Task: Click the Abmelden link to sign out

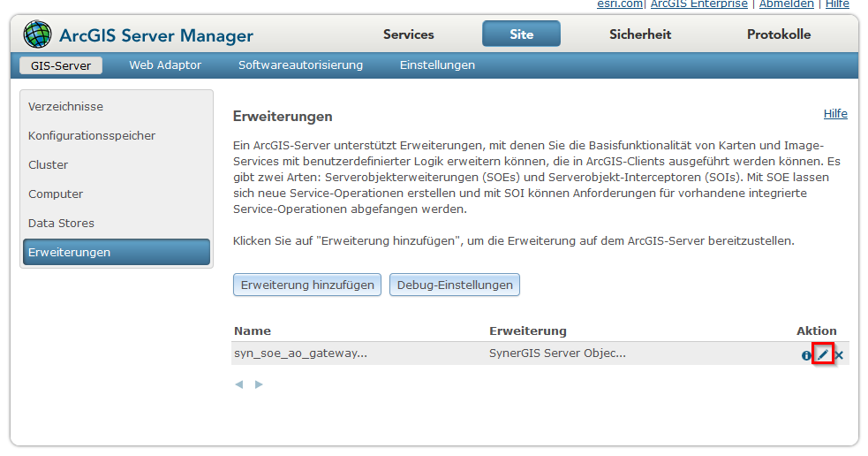Action: [x=786, y=4]
